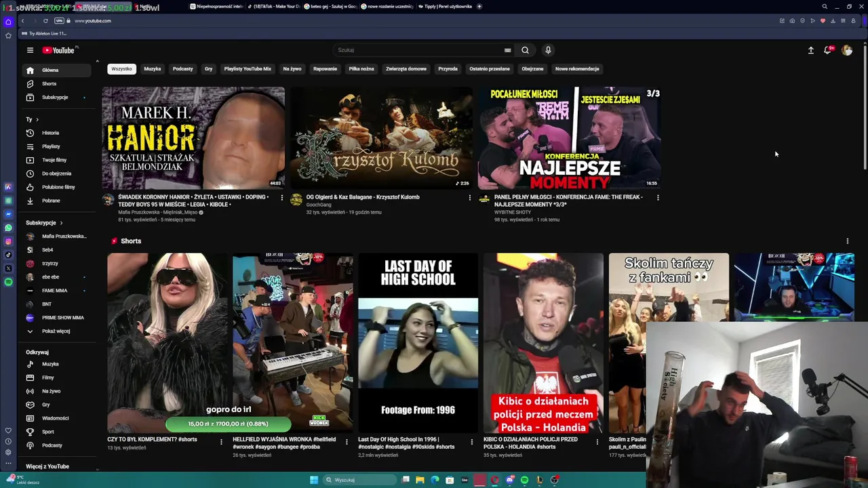Open the on-screen keyboard icon in search box
868x488 pixels.
pos(507,50)
